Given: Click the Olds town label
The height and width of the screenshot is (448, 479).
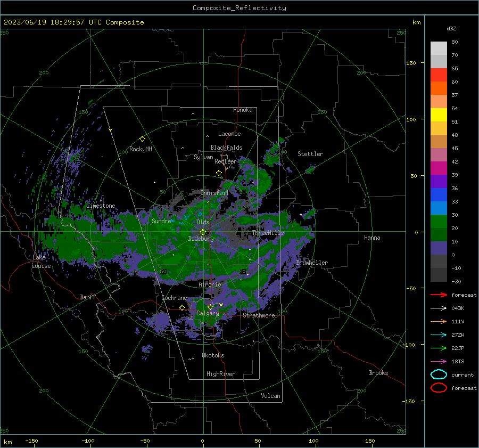Looking at the screenshot, I should [203, 222].
